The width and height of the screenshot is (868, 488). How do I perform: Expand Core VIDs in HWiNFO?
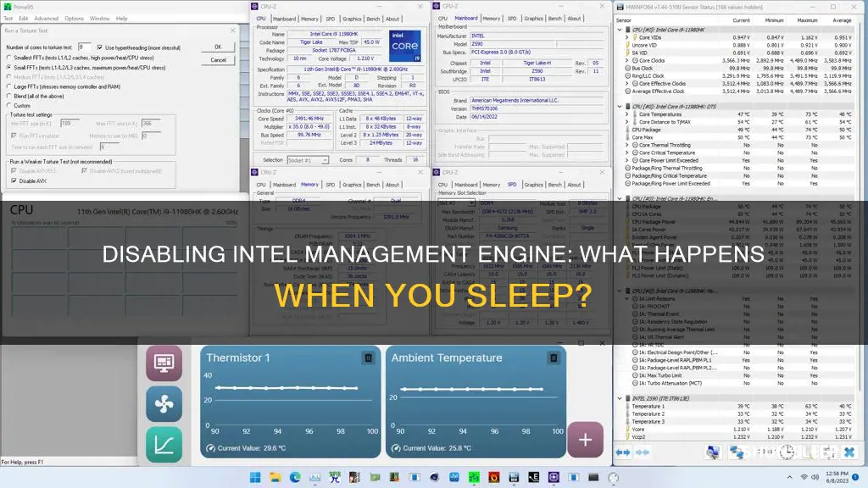[627, 37]
